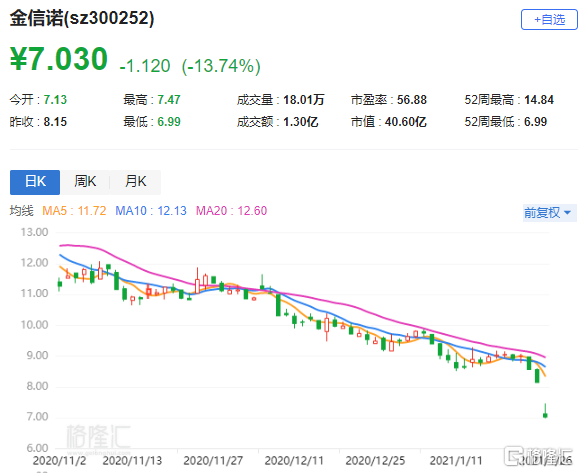Screen dimensions: 579x473
Task: Click the 2020/11/27 date axis label
Action: coord(213,461)
